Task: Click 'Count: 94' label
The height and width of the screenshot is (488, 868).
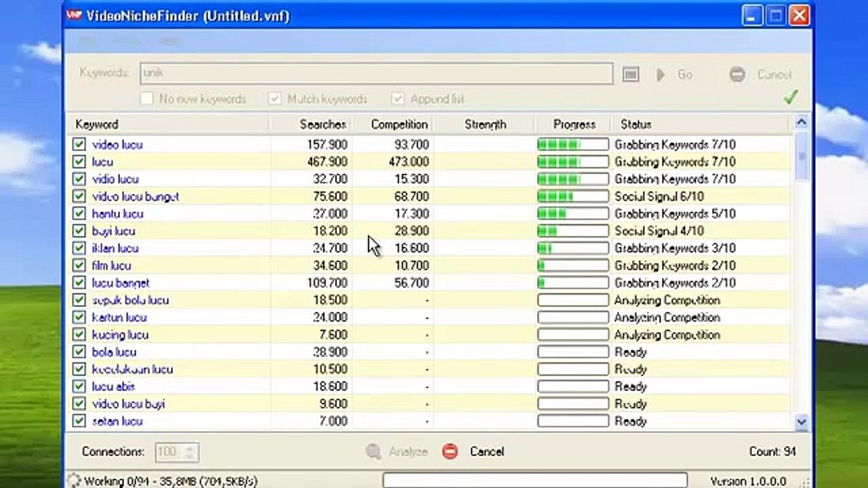Action: coord(772,451)
